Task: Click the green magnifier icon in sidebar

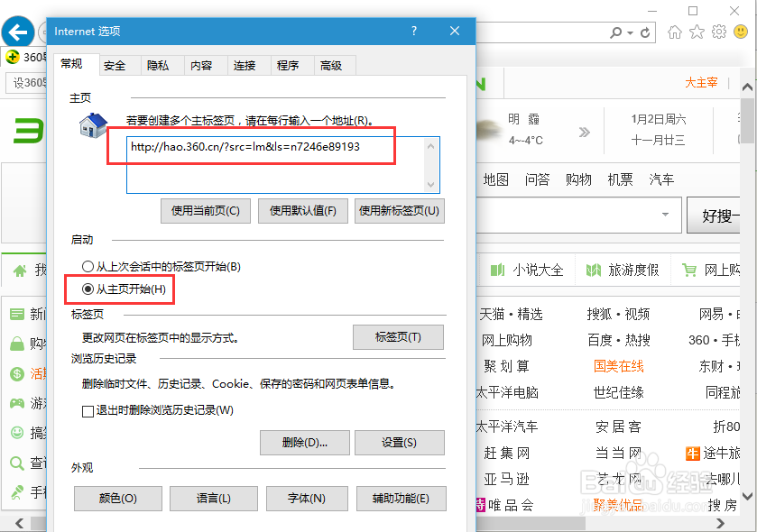Action: 17,463
